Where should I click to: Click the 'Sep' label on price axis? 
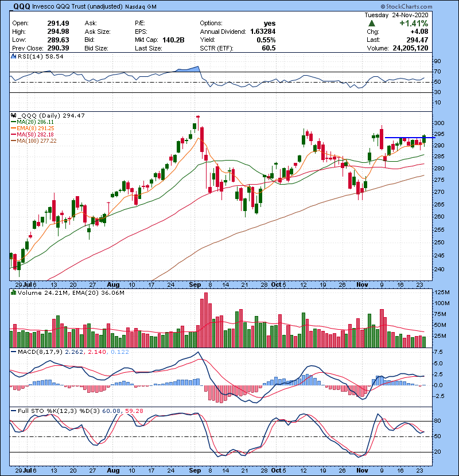195,285
